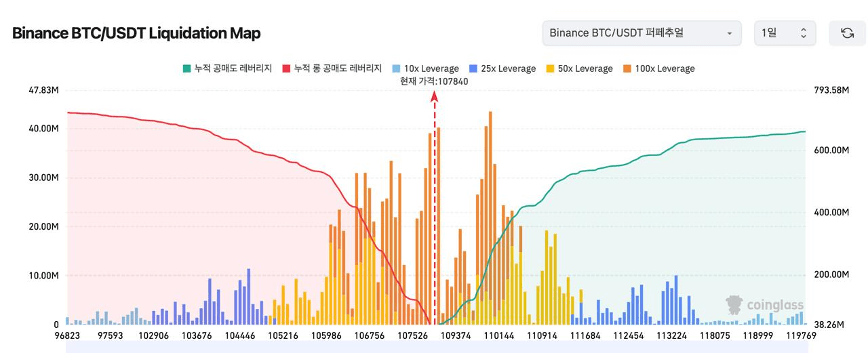Click the 40.00M left axis label
The height and width of the screenshot is (353, 868).
(44, 129)
